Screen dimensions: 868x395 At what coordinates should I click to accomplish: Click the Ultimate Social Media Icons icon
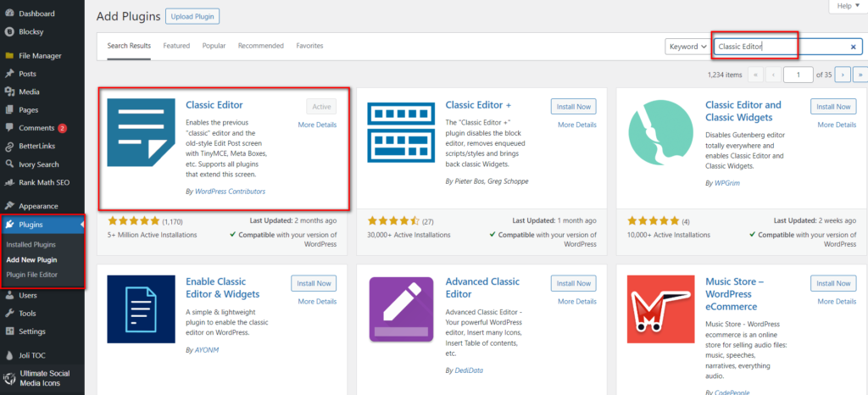8,378
